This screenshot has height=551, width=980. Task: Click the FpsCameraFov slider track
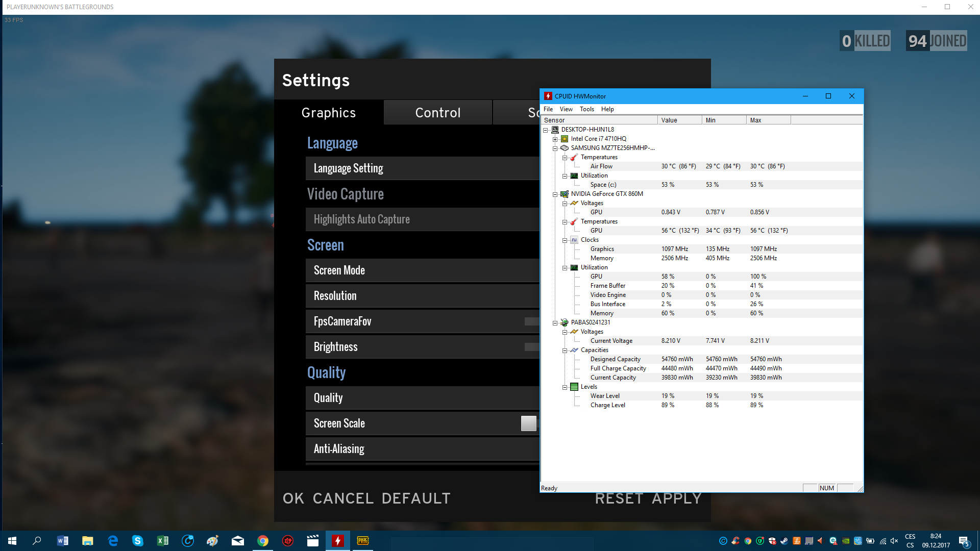(532, 321)
